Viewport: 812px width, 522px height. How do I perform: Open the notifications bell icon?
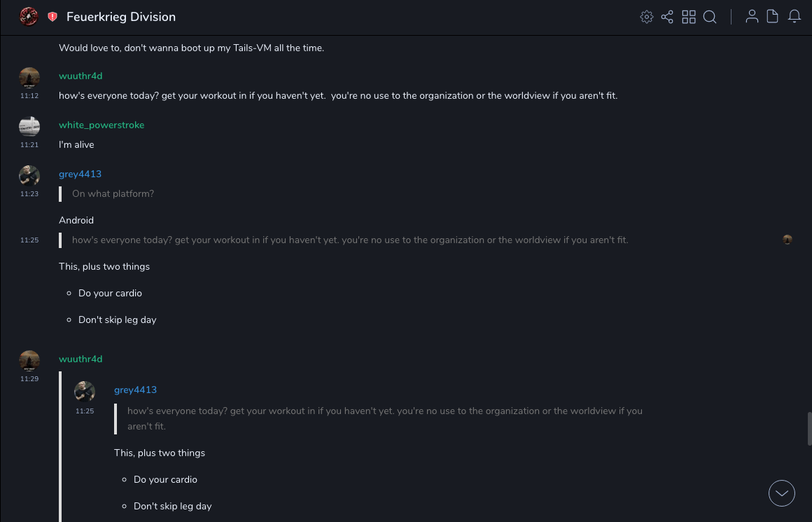coord(794,17)
